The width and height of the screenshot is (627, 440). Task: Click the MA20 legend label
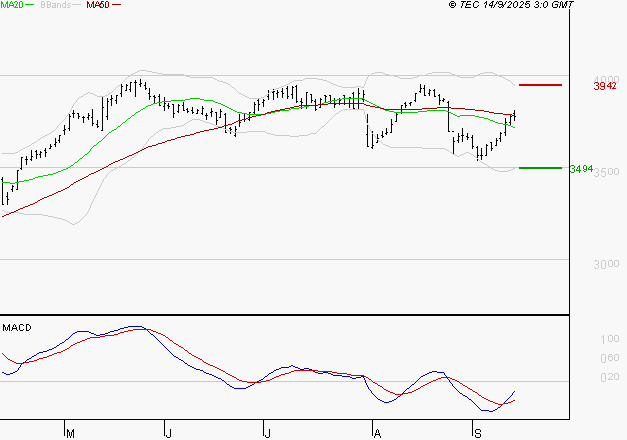coord(13,6)
